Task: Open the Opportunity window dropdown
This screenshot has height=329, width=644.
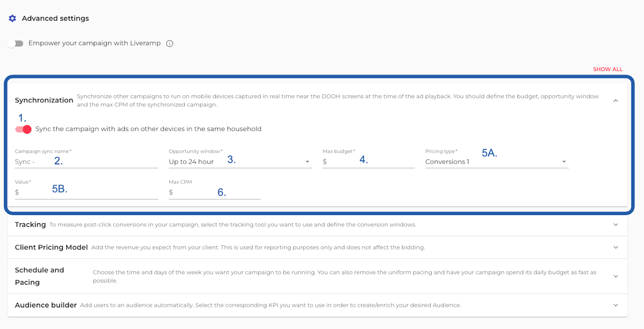Action: (239, 162)
